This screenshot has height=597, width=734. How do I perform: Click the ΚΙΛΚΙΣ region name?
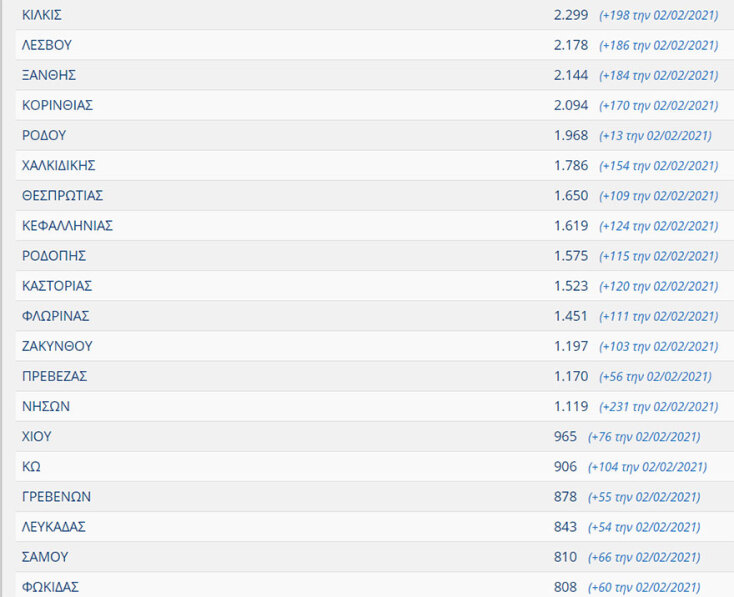click(x=42, y=15)
